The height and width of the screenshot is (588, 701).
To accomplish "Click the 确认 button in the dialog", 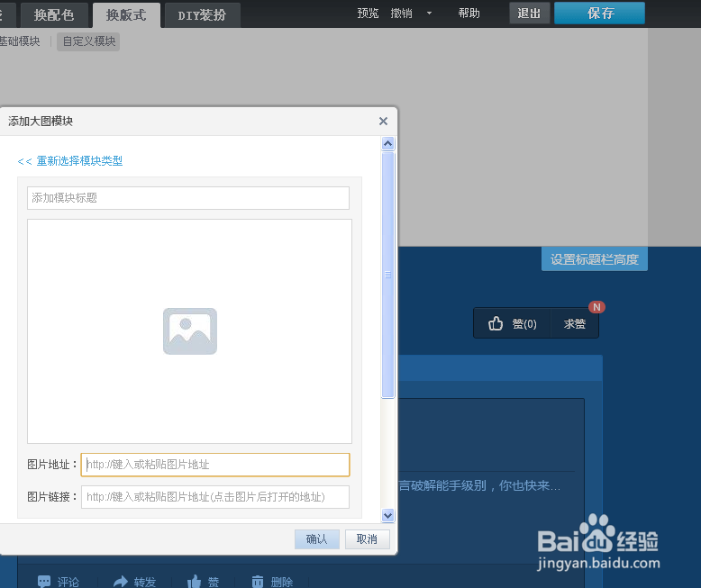I will coord(317,539).
